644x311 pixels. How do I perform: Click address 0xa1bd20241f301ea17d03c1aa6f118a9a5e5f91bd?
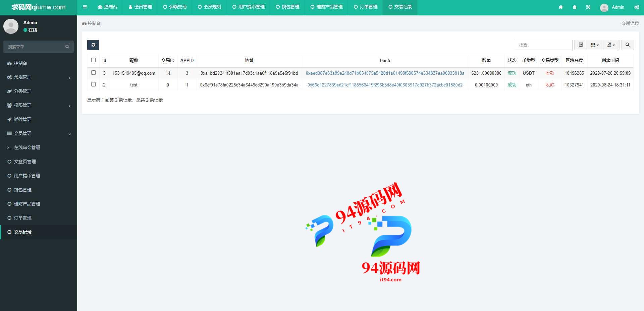(249, 73)
